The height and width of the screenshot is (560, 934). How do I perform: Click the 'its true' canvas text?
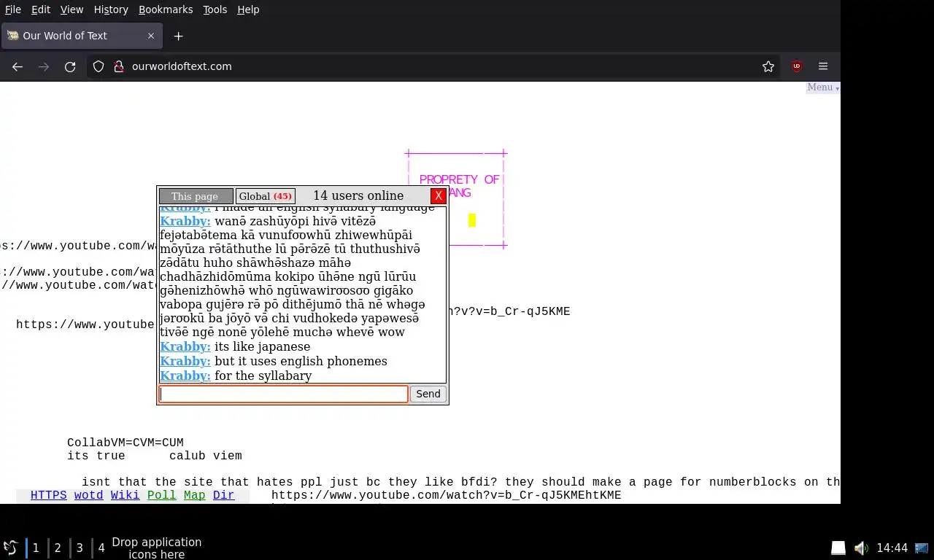point(96,456)
